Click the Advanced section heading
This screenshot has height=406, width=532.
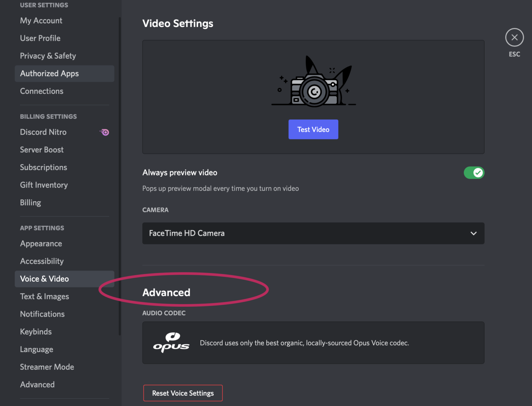click(166, 293)
